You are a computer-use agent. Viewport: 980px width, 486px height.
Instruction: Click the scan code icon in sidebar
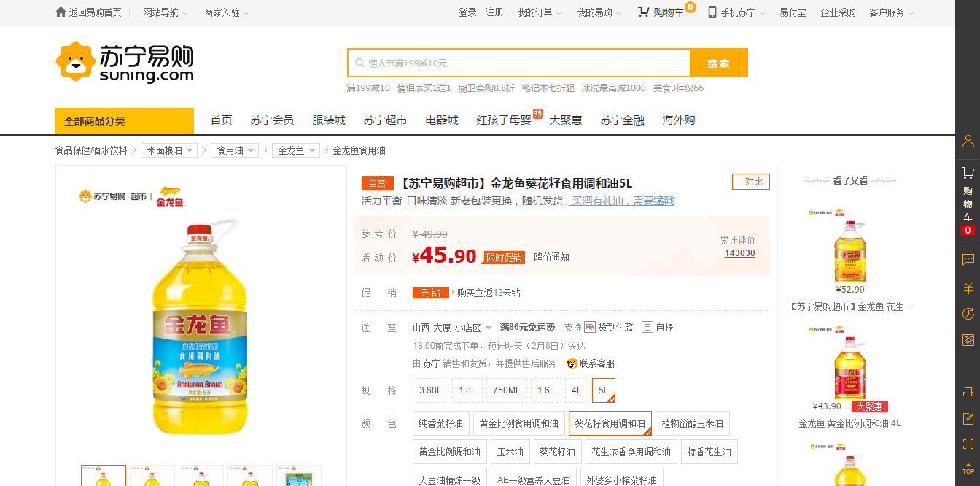point(968,444)
